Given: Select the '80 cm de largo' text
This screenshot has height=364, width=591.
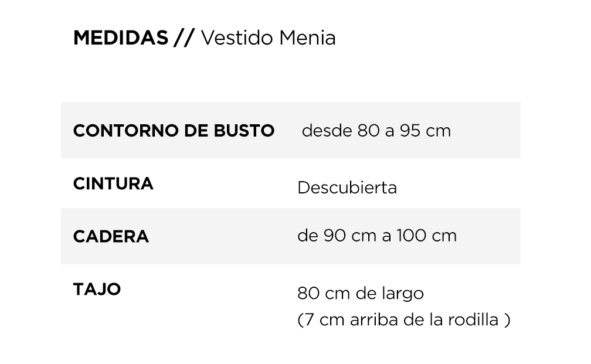Looking at the screenshot, I should pyautogui.click(x=361, y=293).
